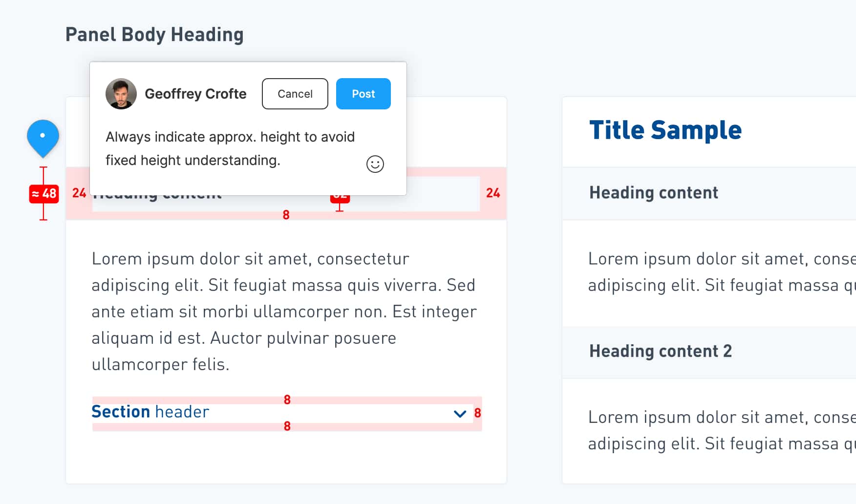
Task: Post the comment
Action: pos(364,94)
